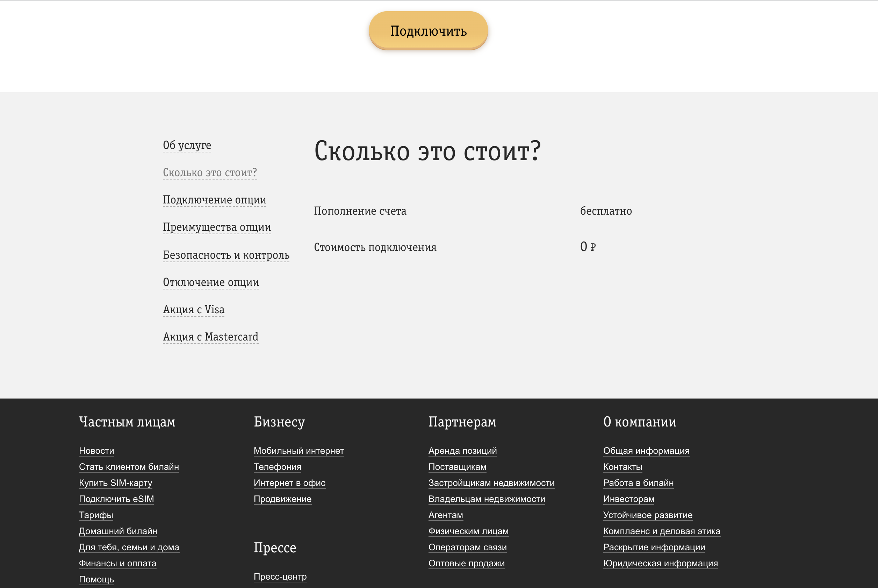Click «Мобильный интернет» under Бизнесу
Viewport: 878px width, 588px height.
pyautogui.click(x=299, y=451)
